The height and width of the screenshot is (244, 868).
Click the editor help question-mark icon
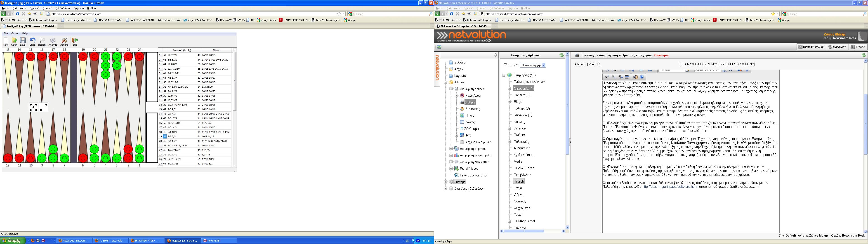(642, 77)
